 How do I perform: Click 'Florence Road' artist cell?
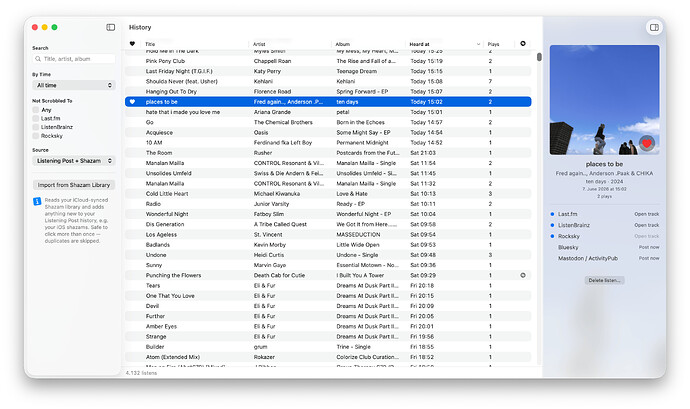pos(272,92)
